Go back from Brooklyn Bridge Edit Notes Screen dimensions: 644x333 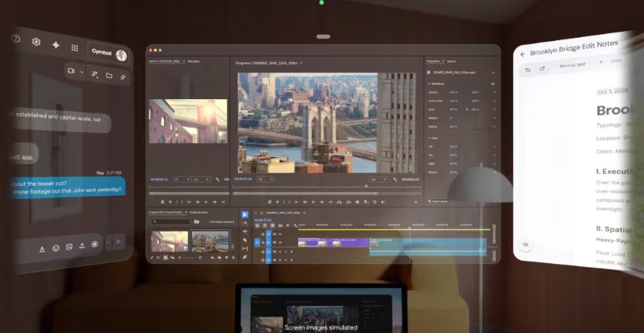coord(522,54)
